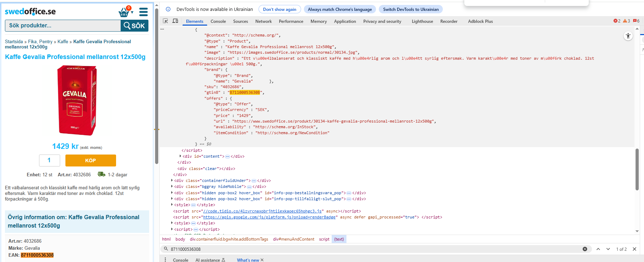Open the drawer three-dot menu
Image resolution: width=644 pixels, height=262 pixels.
pos(165,260)
